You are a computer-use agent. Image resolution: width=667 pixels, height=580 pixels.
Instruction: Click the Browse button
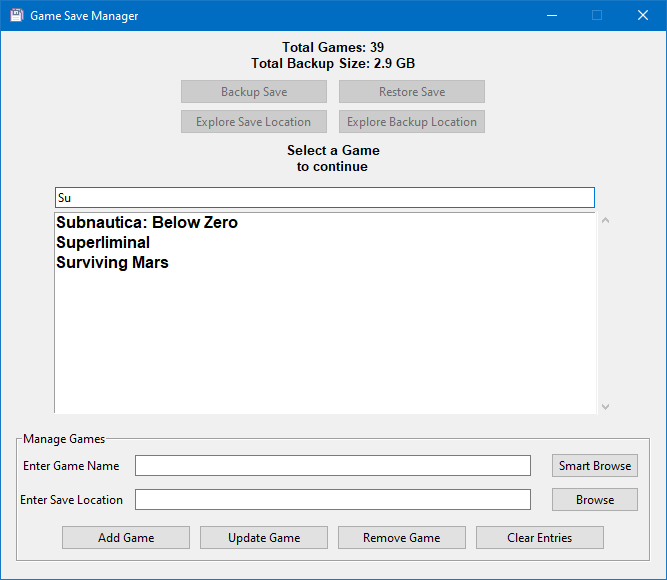pos(595,500)
